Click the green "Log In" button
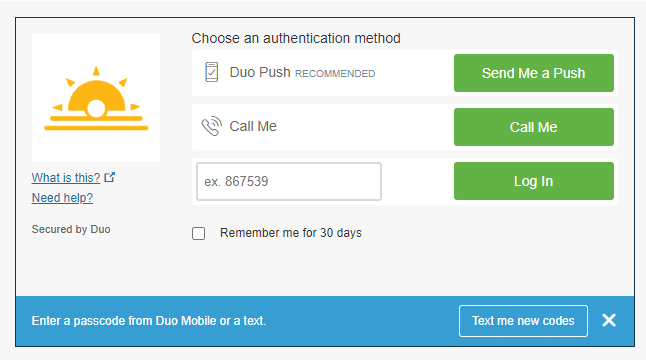This screenshot has width=646, height=360. pyautogui.click(x=534, y=181)
